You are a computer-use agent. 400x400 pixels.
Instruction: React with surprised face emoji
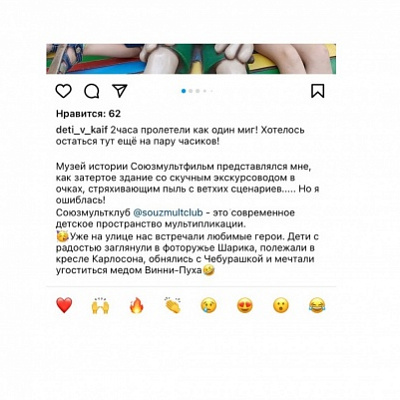click(281, 305)
